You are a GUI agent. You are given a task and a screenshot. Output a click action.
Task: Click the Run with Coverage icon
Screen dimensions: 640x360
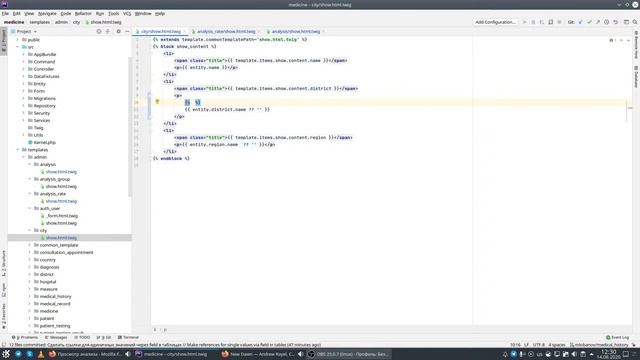tap(542, 22)
